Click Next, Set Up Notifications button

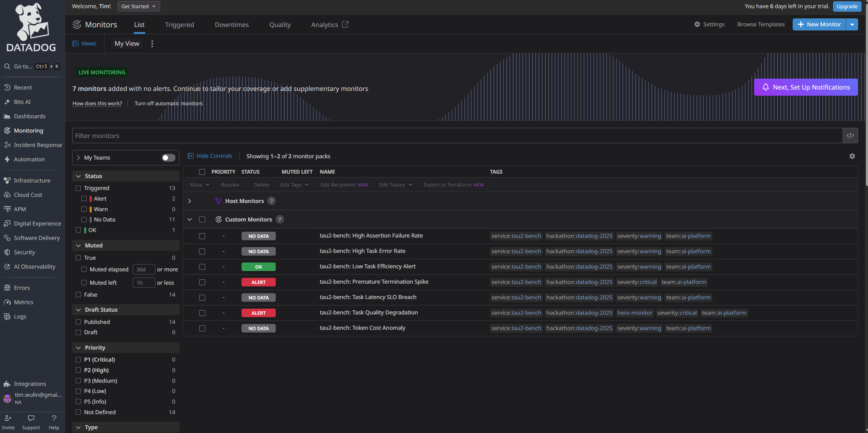(x=805, y=87)
